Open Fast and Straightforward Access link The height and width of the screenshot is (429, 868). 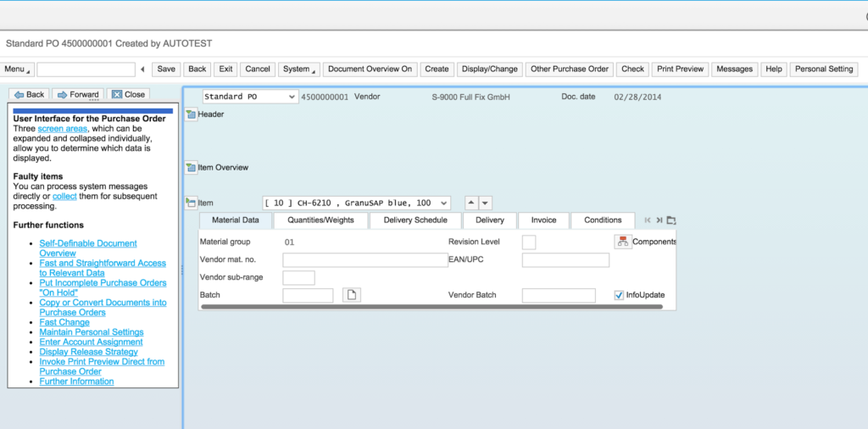[103, 268]
